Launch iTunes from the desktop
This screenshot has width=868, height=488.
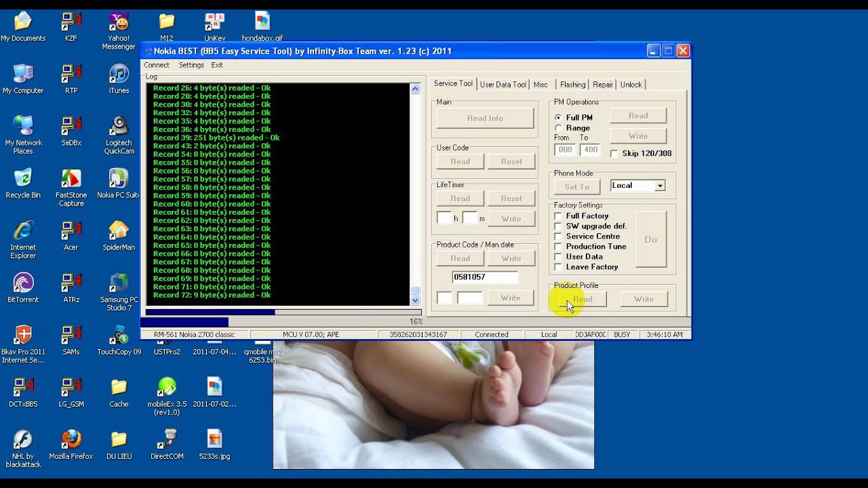119,79
